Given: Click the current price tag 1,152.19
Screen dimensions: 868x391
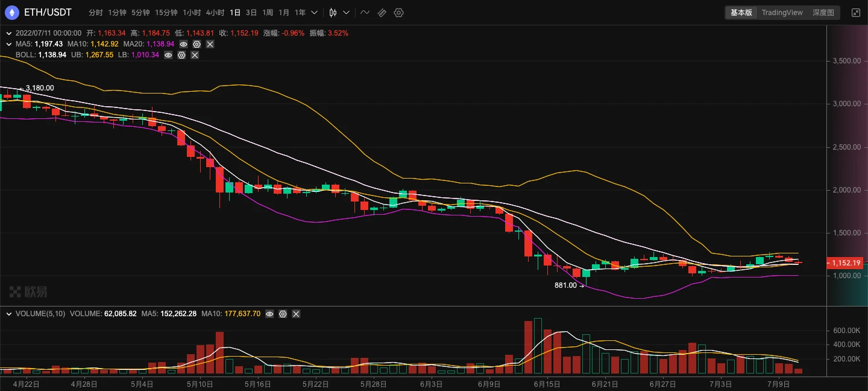Looking at the screenshot, I should point(846,263).
